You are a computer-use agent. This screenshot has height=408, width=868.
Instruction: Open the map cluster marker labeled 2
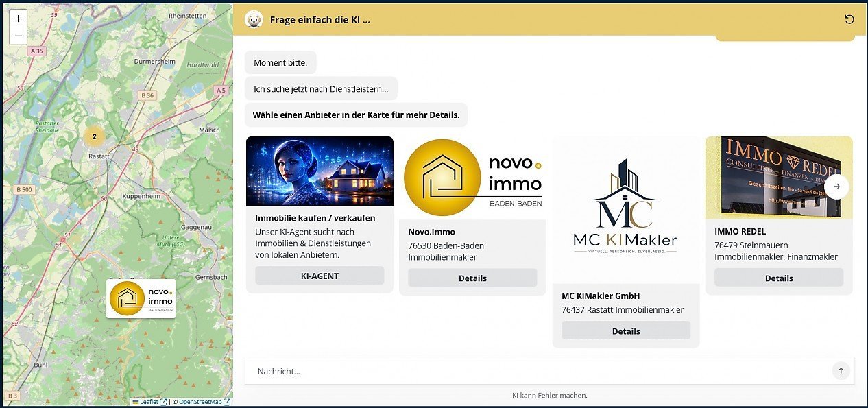coord(95,136)
